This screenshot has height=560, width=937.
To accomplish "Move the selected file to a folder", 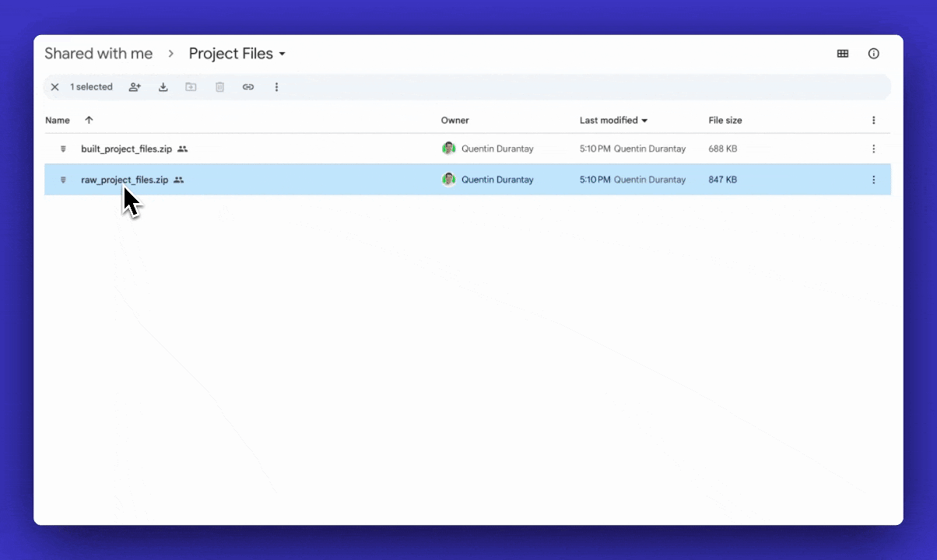I will (x=191, y=87).
